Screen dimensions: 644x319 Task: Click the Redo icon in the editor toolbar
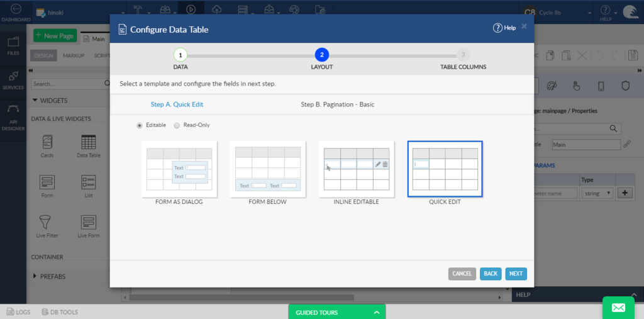[615, 55]
